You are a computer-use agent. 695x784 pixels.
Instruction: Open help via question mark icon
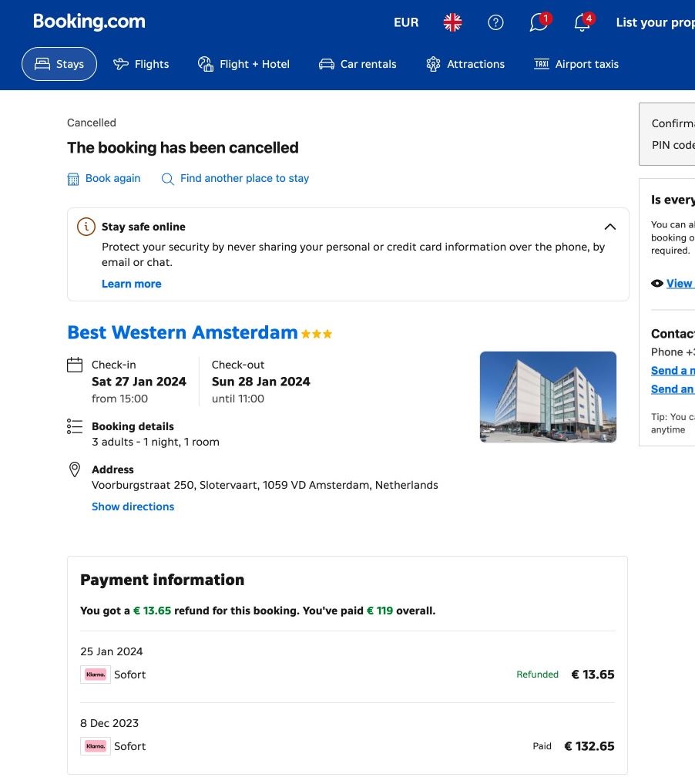495,22
